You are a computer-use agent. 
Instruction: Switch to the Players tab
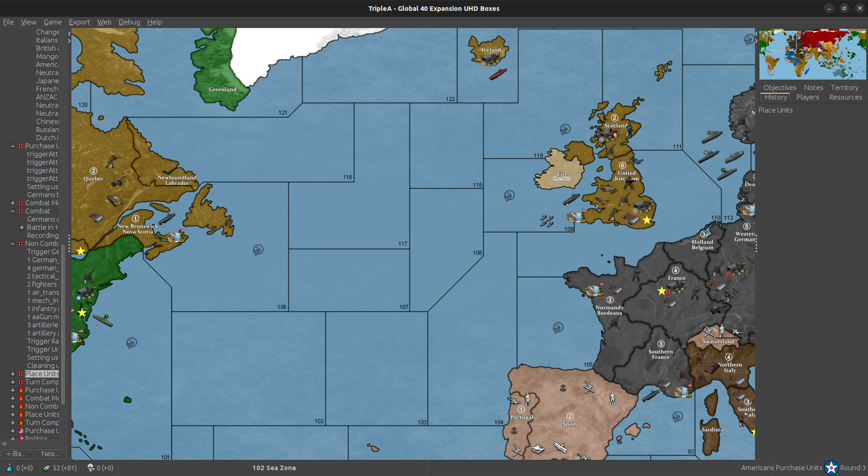pos(807,97)
